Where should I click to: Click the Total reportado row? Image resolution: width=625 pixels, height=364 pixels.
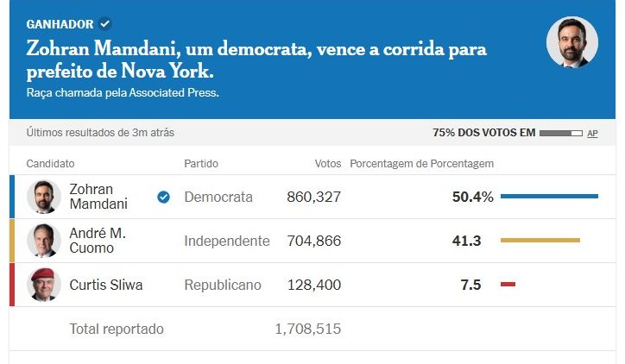tap(117, 329)
